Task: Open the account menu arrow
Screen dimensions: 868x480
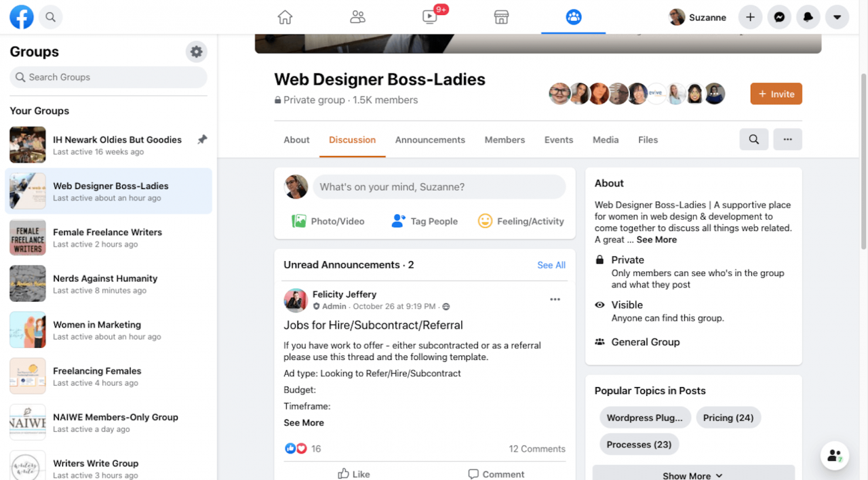Action: pyautogui.click(x=837, y=17)
